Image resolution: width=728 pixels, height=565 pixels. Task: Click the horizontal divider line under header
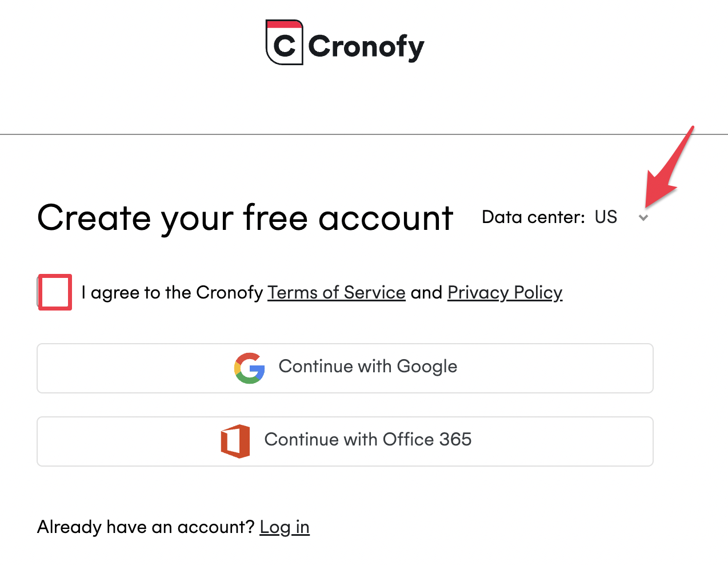coord(364,134)
